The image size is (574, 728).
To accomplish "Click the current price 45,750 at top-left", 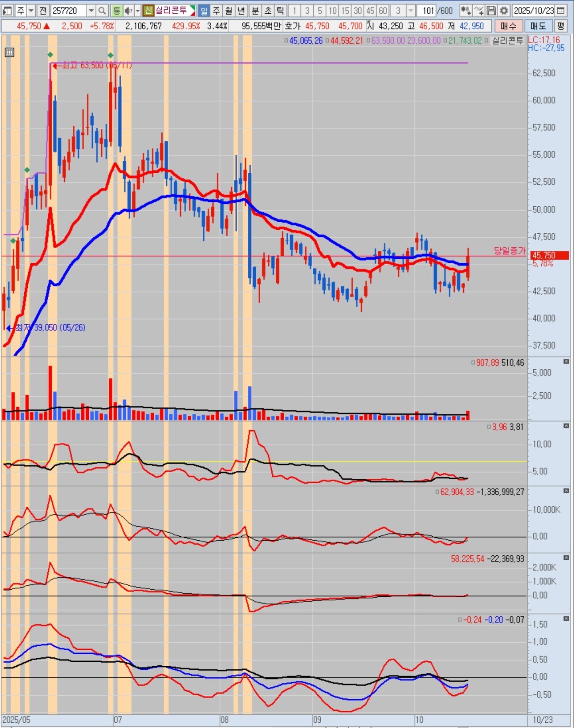I will pyautogui.click(x=29, y=26).
